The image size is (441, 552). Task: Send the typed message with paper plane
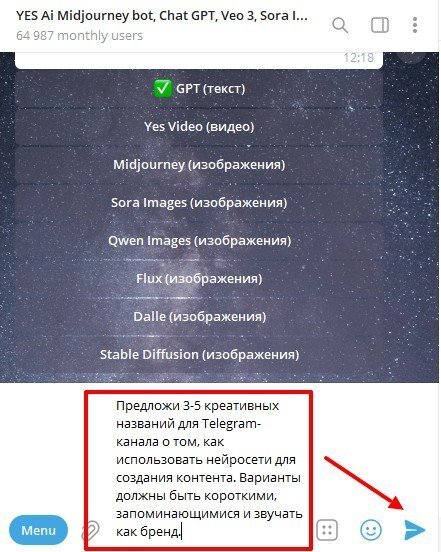[x=414, y=529]
